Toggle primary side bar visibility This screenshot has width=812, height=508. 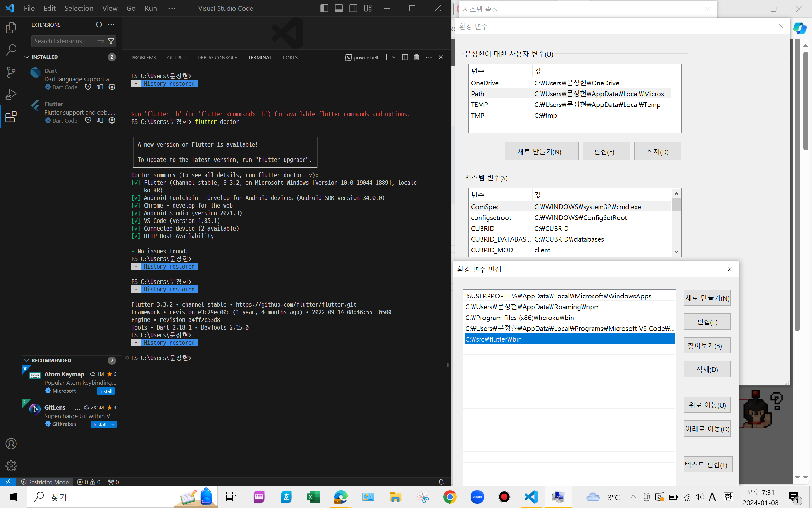coord(324,8)
